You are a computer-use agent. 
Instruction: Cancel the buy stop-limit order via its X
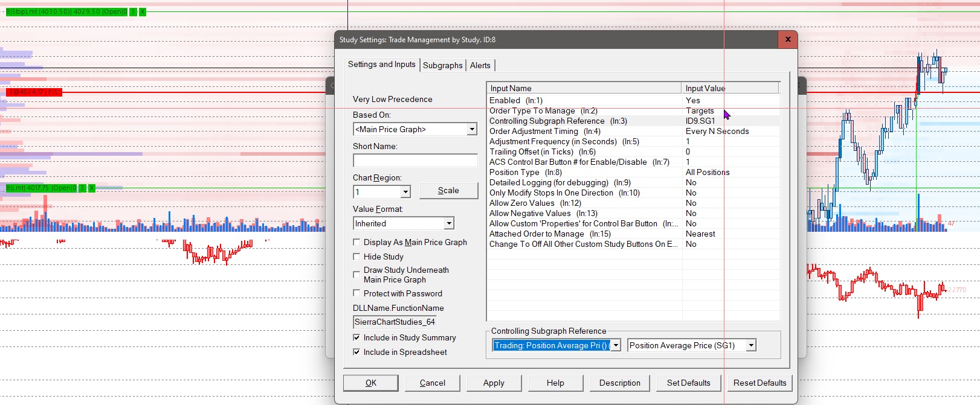click(x=143, y=12)
